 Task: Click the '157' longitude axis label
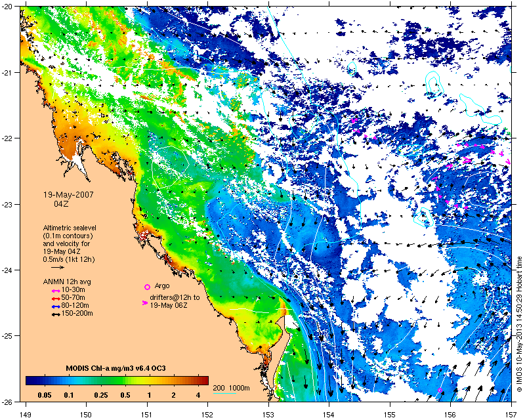pos(512,415)
